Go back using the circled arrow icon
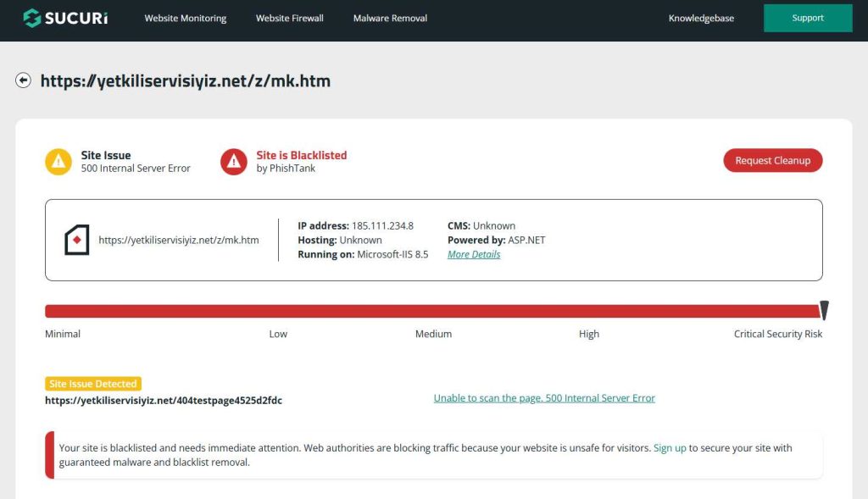868x499 pixels. tap(23, 80)
